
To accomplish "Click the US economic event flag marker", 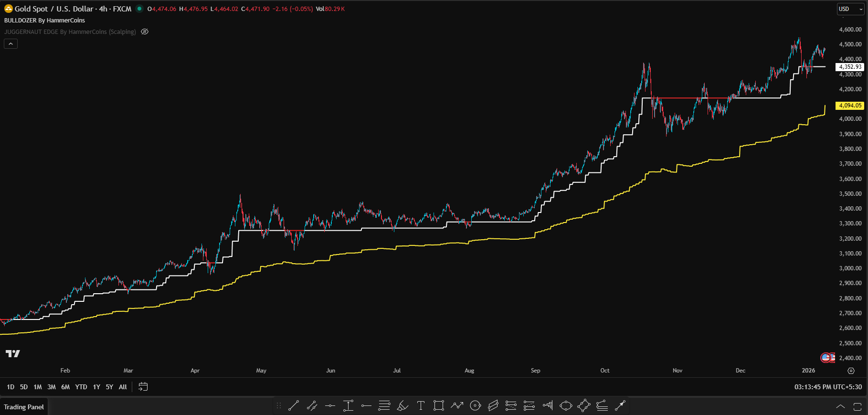I will (826, 357).
